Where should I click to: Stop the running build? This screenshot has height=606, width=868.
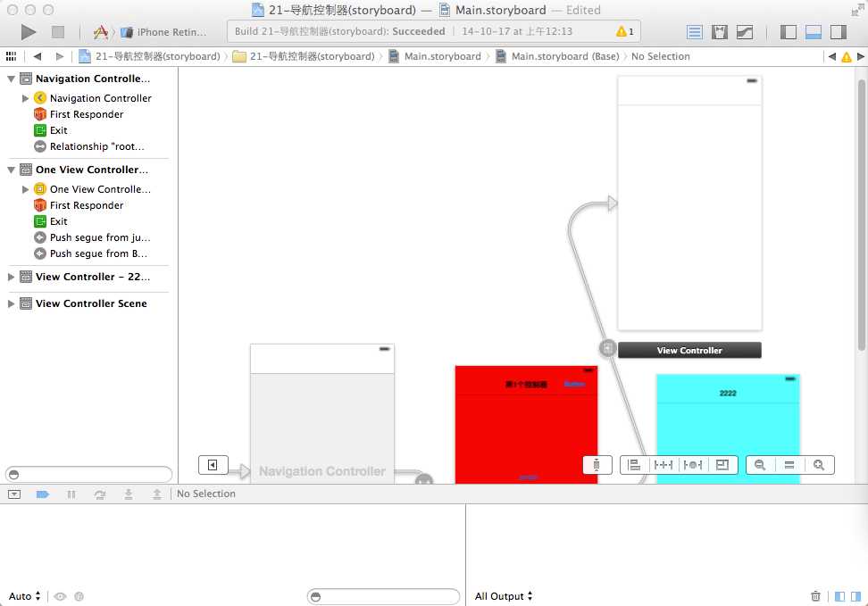pos(57,32)
